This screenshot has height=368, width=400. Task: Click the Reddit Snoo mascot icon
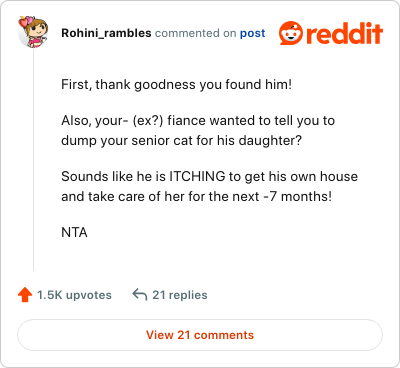coord(291,33)
